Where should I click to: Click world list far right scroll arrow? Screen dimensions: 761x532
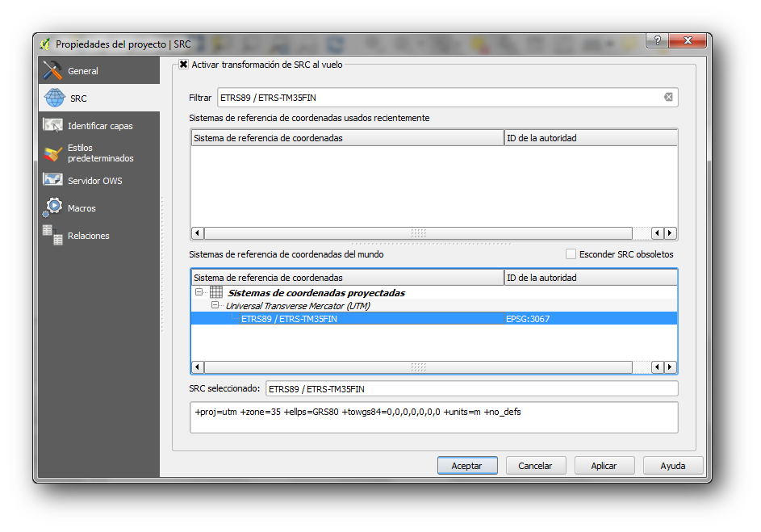point(671,367)
